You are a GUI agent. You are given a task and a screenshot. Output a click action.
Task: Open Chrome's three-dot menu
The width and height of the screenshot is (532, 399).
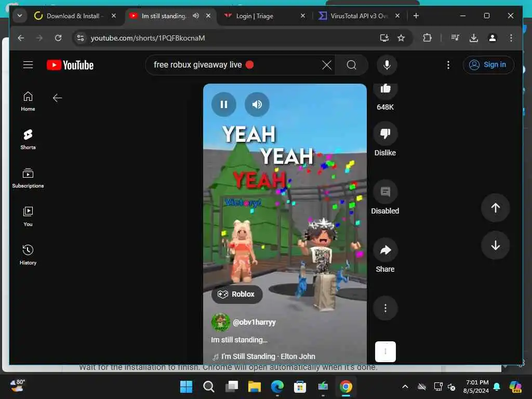pos(511,38)
